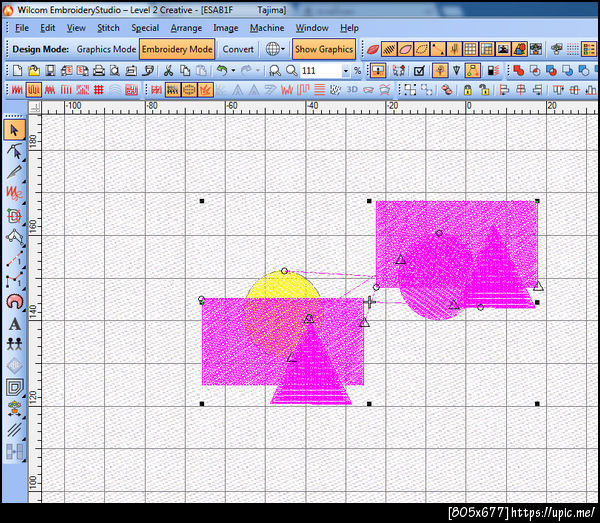Toggle Show Outlines pink oval icon

click(x=405, y=49)
